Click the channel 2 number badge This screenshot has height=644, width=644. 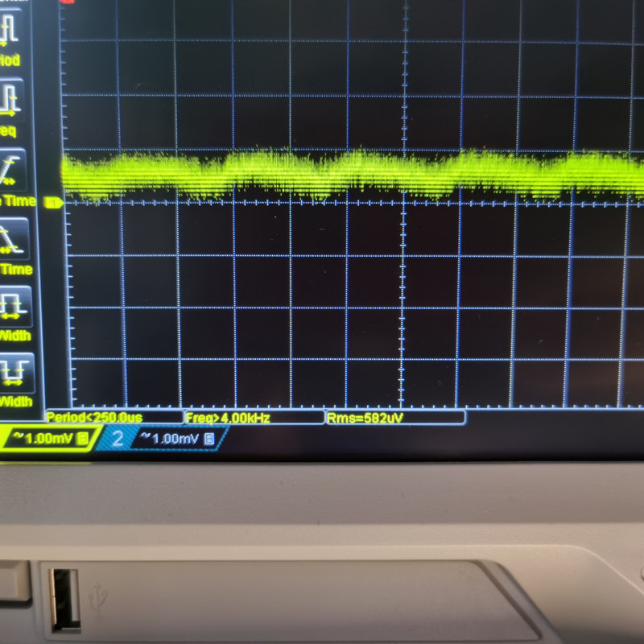[118, 439]
